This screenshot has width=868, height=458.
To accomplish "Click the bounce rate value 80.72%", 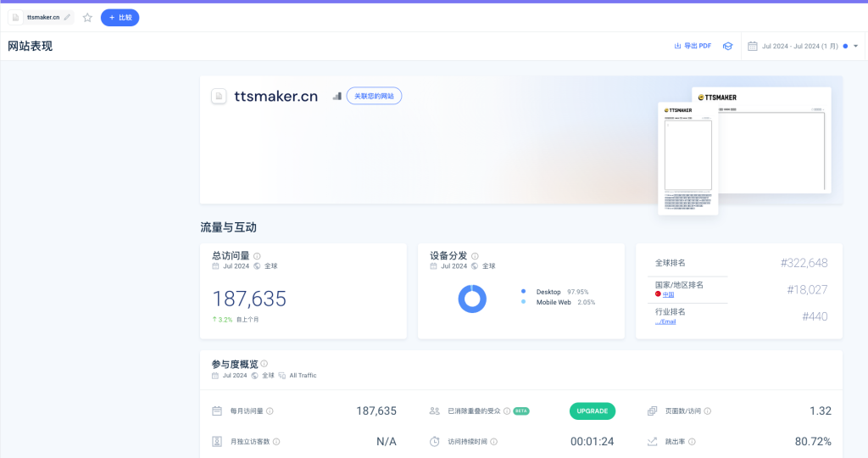I will tap(813, 441).
